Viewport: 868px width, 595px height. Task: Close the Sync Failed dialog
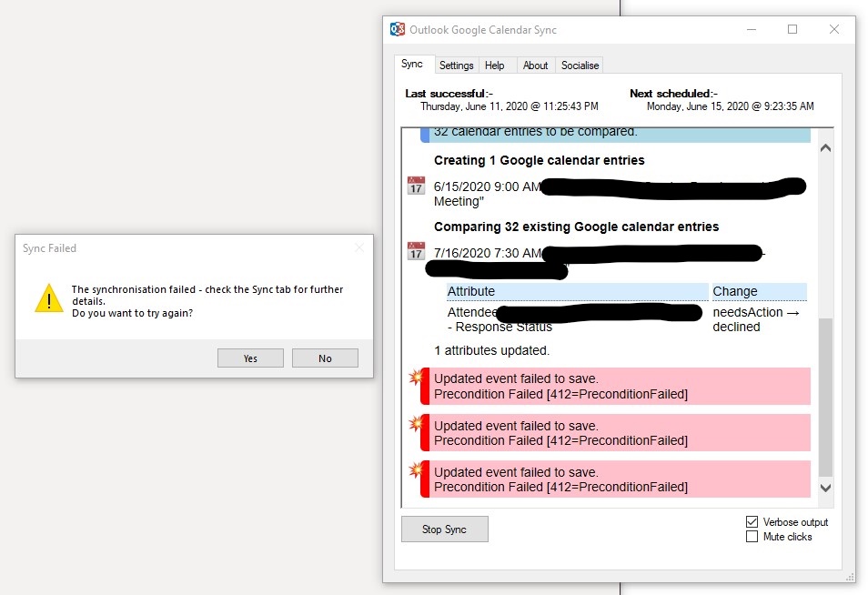[359, 248]
